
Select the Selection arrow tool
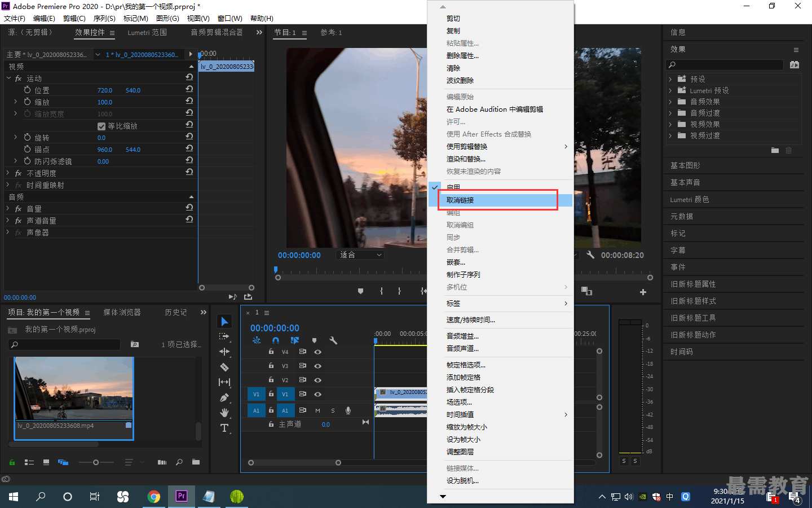[x=224, y=321]
